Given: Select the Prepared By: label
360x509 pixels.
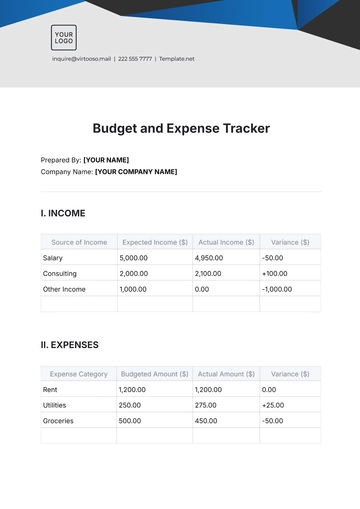Looking at the screenshot, I should tap(61, 160).
